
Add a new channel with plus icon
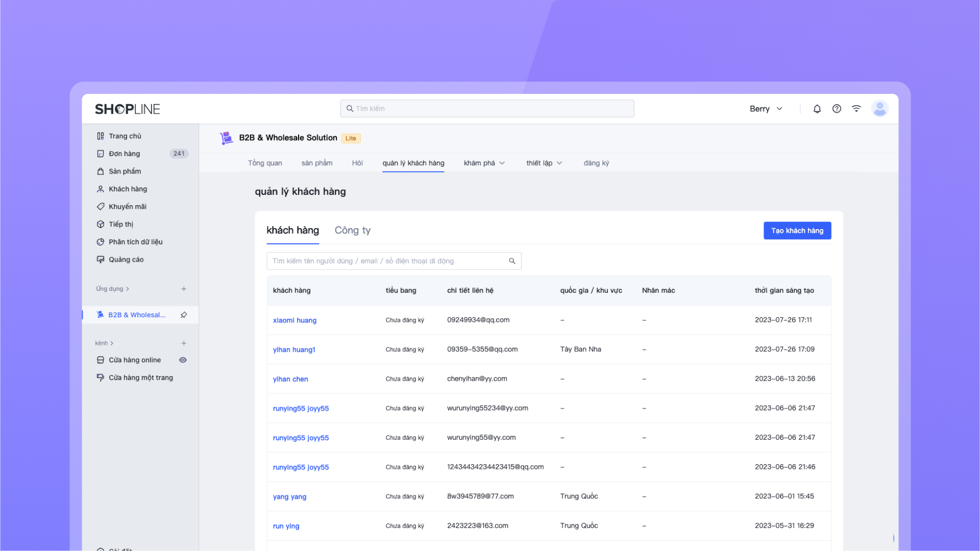[x=184, y=343]
